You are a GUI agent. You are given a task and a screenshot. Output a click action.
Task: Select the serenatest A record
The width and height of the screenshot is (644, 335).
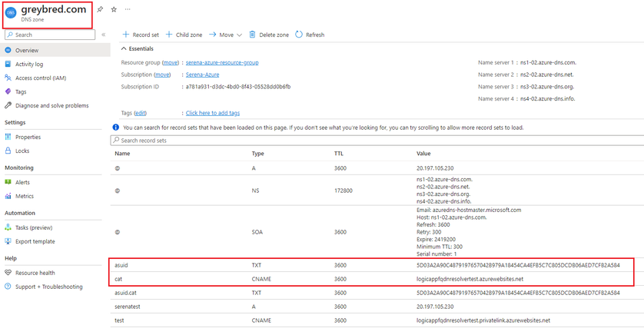[377, 307]
